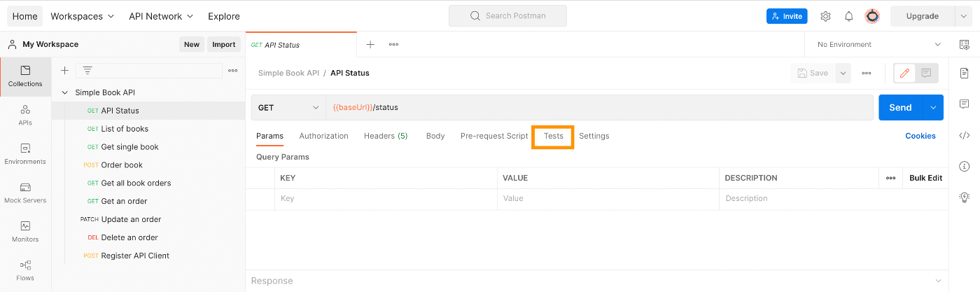Go to the Home menu item

coord(24,16)
